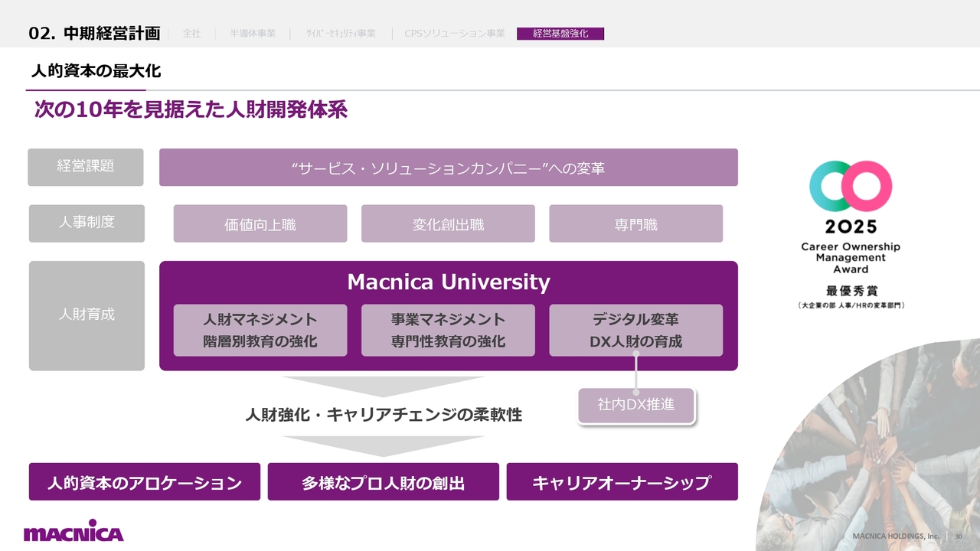Click the デジタル変革 DX人財の育成 box
980x551 pixels.
click(x=635, y=331)
